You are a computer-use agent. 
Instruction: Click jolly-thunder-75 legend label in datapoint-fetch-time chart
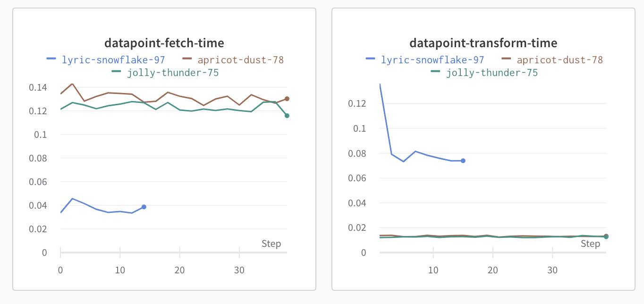(x=173, y=73)
